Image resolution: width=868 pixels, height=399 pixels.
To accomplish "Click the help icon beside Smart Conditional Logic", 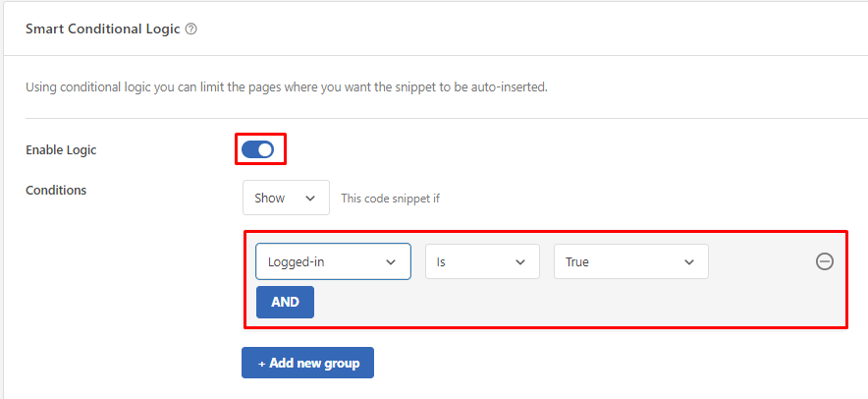I will [191, 29].
